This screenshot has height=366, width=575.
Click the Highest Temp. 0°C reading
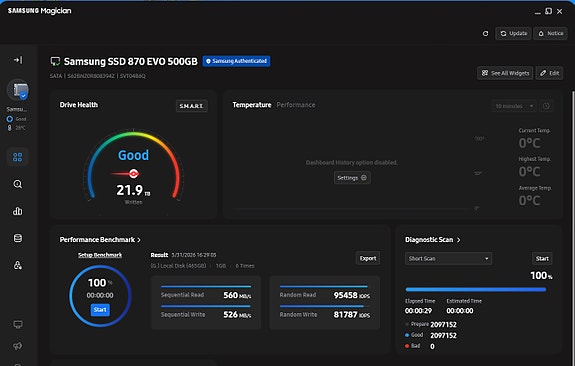tap(529, 172)
